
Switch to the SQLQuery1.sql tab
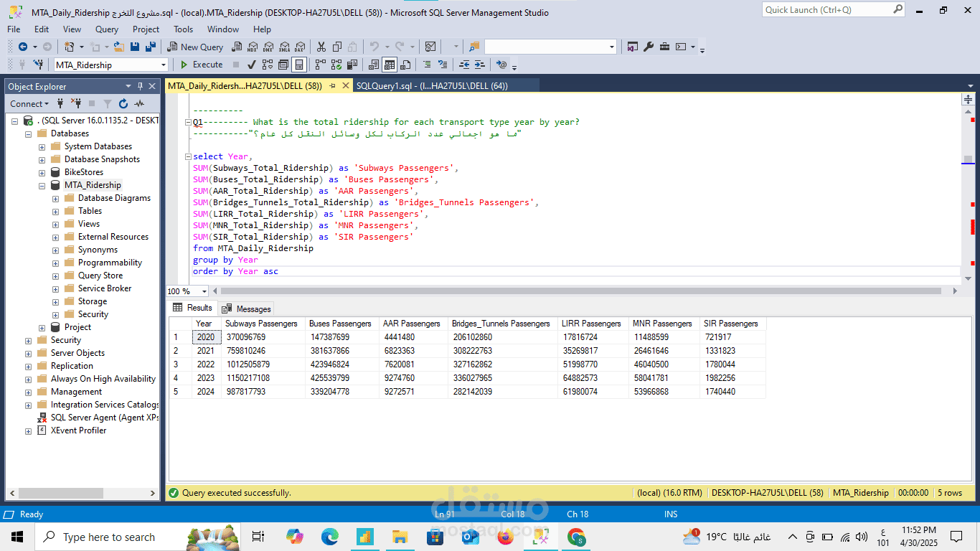pos(432,86)
